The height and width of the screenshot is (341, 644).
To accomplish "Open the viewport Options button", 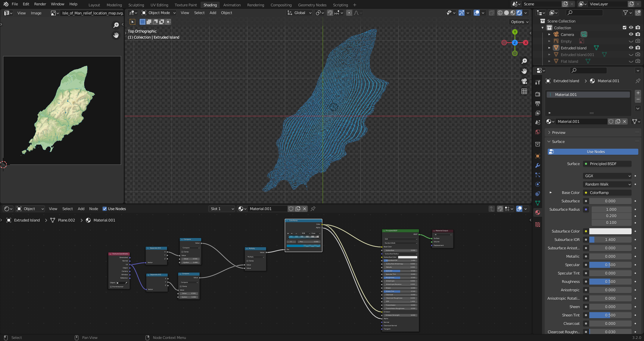I will pos(519,22).
